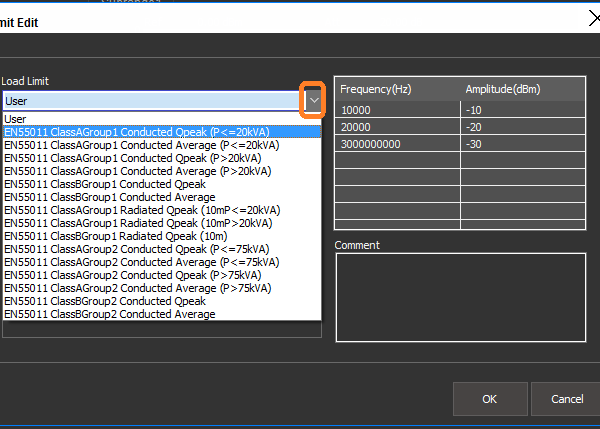Choose EN55011 ClassBGroup1 Conducted Qpeak

(105, 184)
